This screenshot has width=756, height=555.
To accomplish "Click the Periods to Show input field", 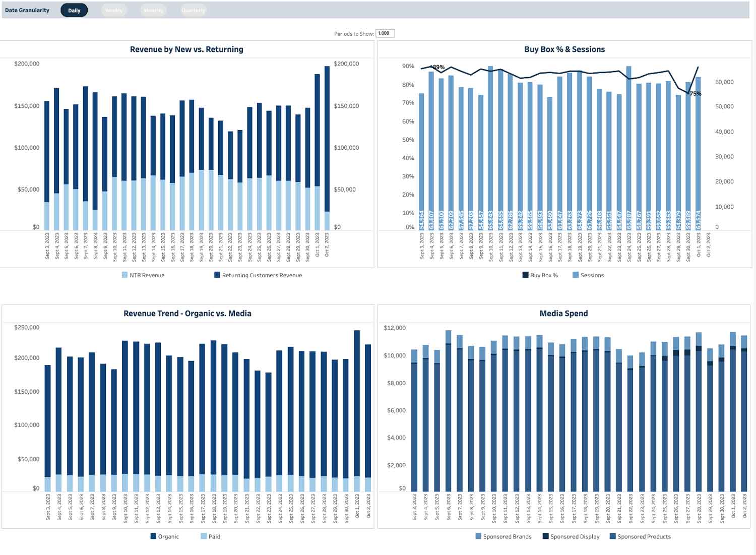I will (x=385, y=33).
